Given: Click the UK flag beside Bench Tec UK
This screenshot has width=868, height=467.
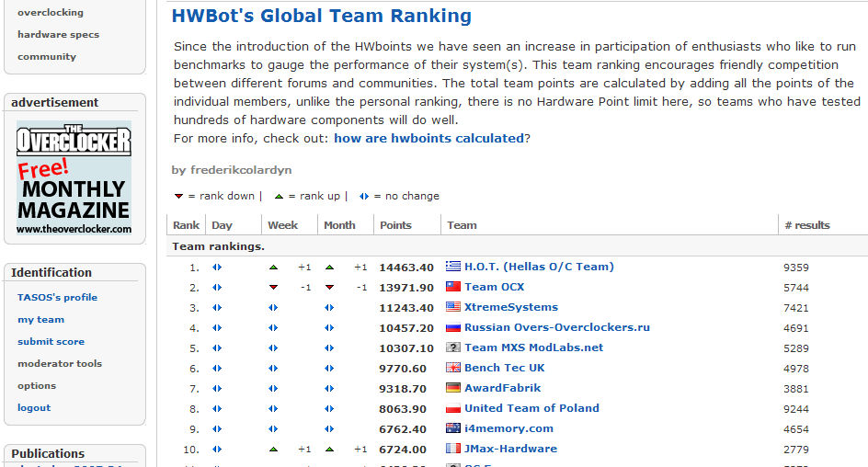Looking at the screenshot, I should (452, 368).
